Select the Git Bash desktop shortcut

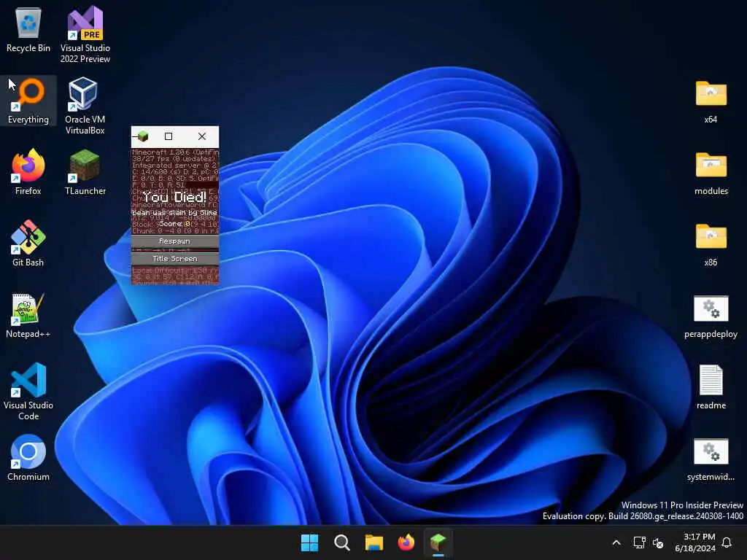(x=28, y=244)
